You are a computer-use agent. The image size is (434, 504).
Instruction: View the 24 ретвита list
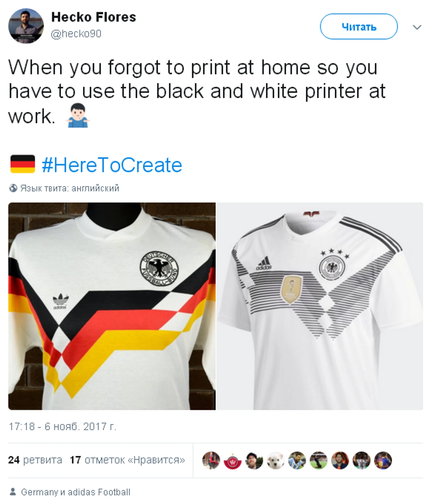point(35,460)
